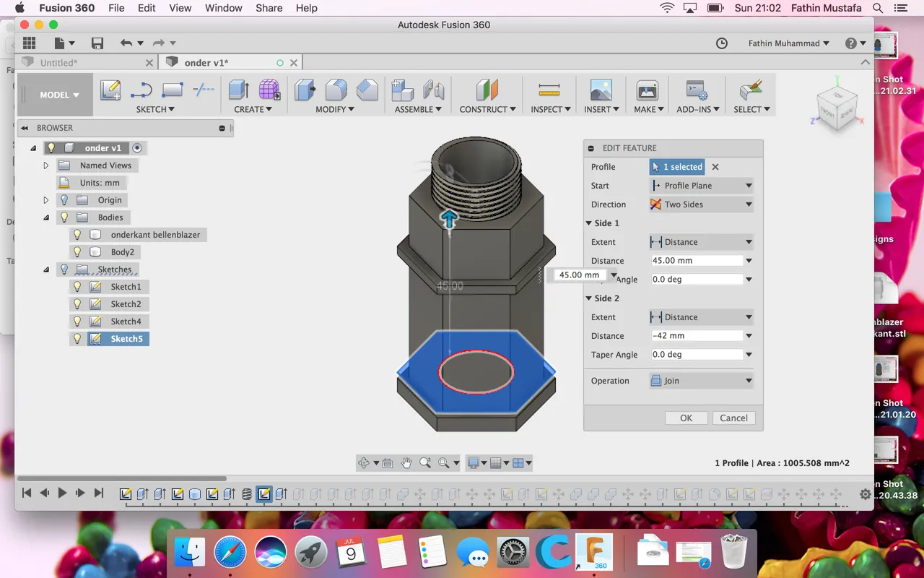Screen dimensions: 924x578
Task: Open the Operation Join dropdown
Action: point(701,381)
